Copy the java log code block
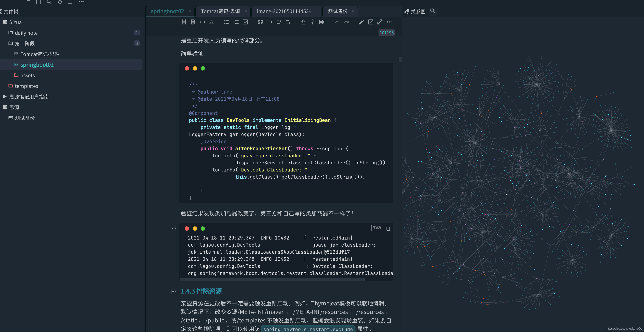 [x=388, y=228]
